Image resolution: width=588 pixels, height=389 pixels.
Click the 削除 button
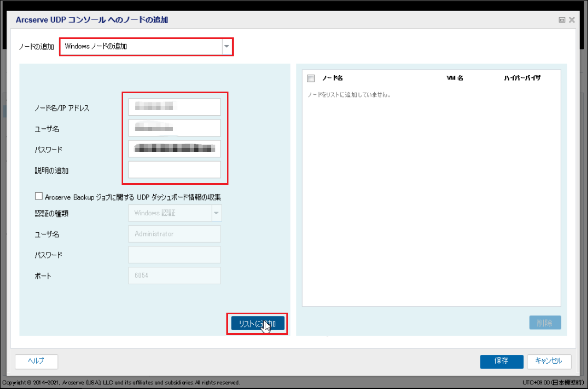[x=545, y=323]
